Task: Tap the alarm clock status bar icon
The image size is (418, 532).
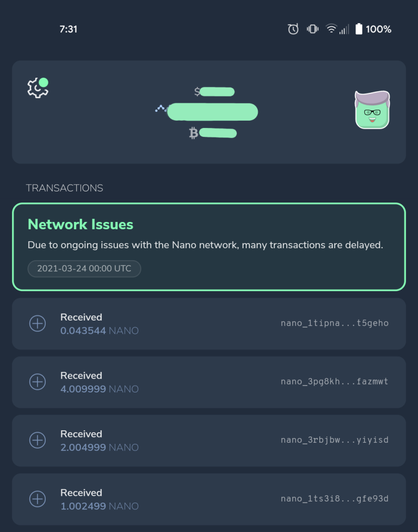Action: [x=293, y=29]
